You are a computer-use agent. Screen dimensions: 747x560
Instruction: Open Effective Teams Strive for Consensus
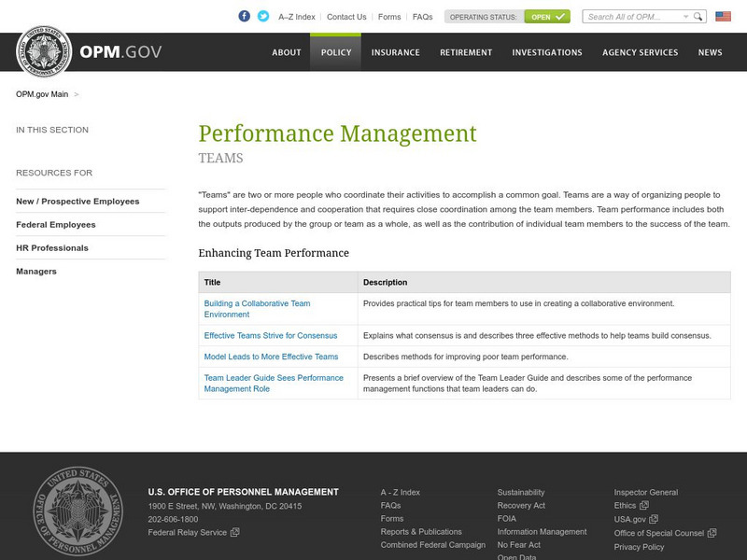point(271,335)
